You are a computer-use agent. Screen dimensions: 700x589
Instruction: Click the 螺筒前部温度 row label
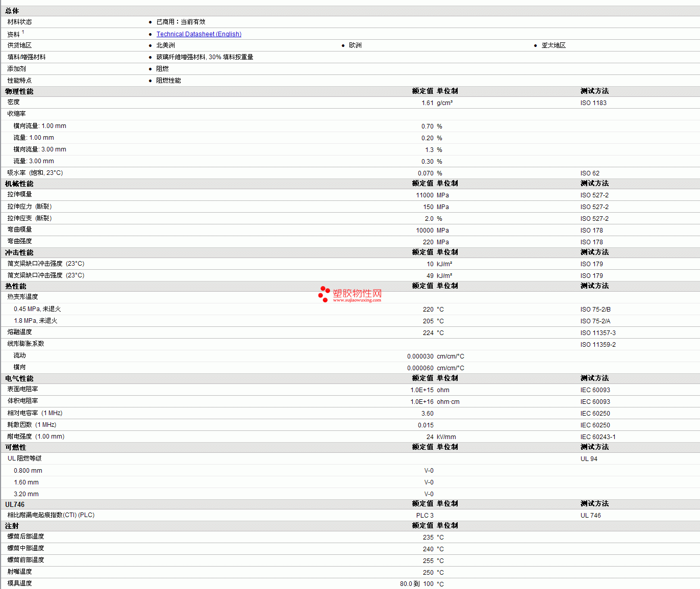pos(26,560)
